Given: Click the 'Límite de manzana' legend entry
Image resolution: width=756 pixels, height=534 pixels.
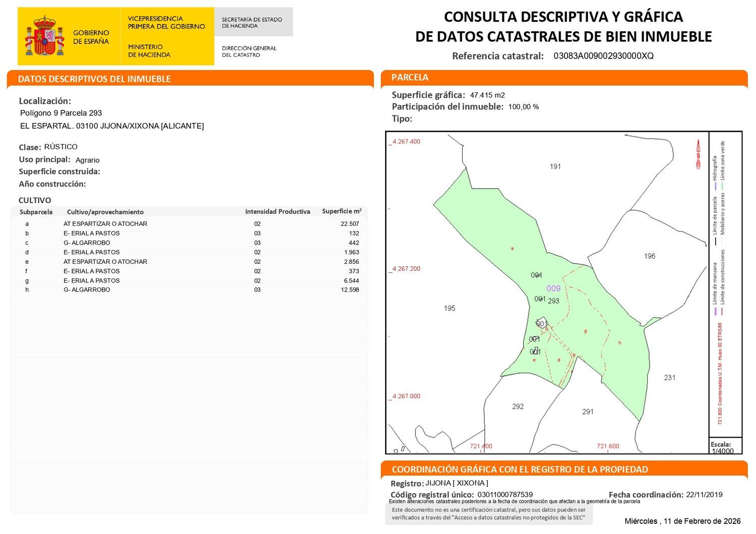Looking at the screenshot, I should [715, 288].
